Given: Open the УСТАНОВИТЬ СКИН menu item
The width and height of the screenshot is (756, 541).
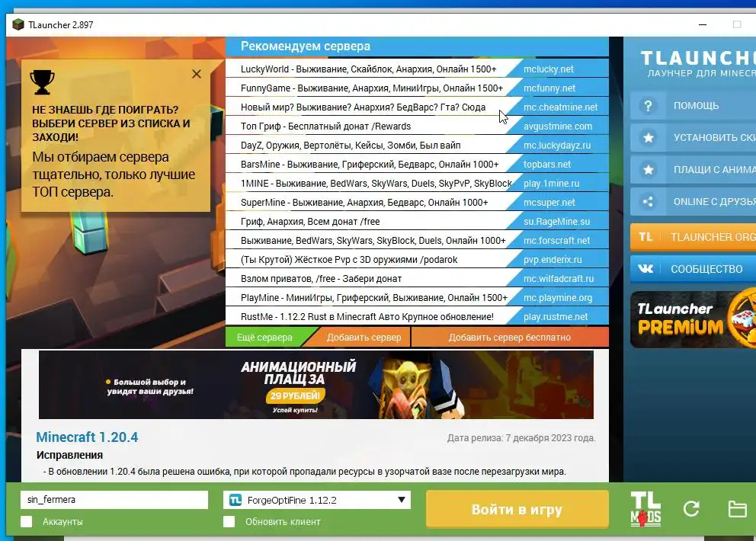Looking at the screenshot, I should 693,138.
